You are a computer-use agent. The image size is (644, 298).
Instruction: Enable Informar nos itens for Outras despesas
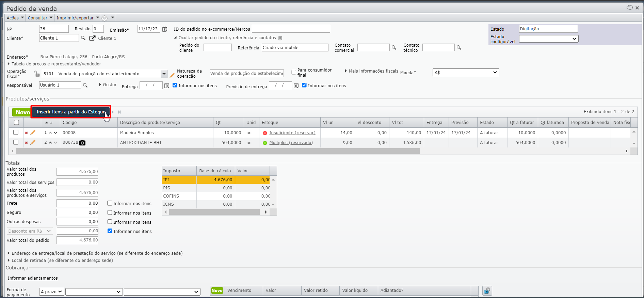(x=110, y=222)
